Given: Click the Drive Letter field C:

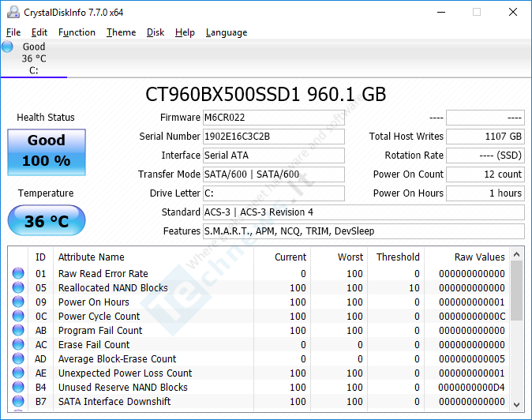Looking at the screenshot, I should click(x=274, y=193).
